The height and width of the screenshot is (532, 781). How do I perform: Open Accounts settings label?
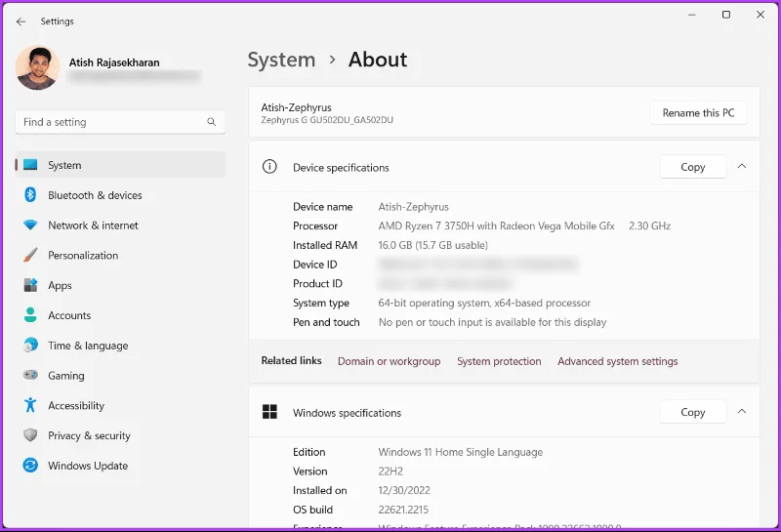(69, 315)
